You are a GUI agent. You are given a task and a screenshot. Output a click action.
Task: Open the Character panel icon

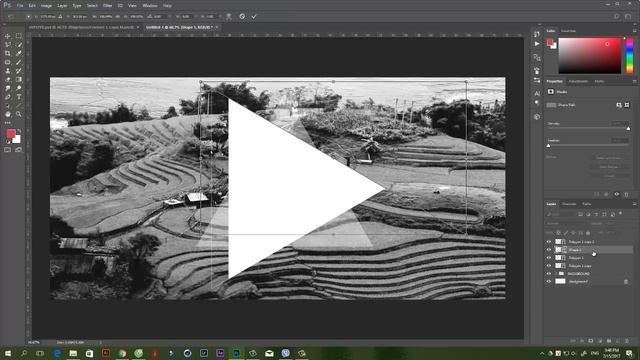537,93
